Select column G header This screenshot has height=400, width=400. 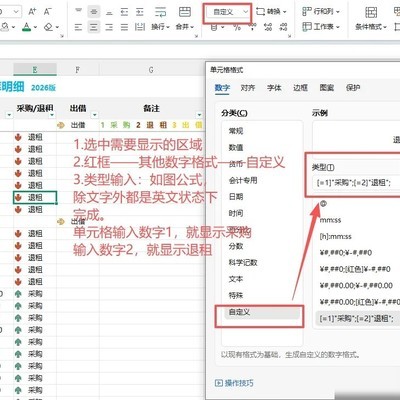[151, 70]
